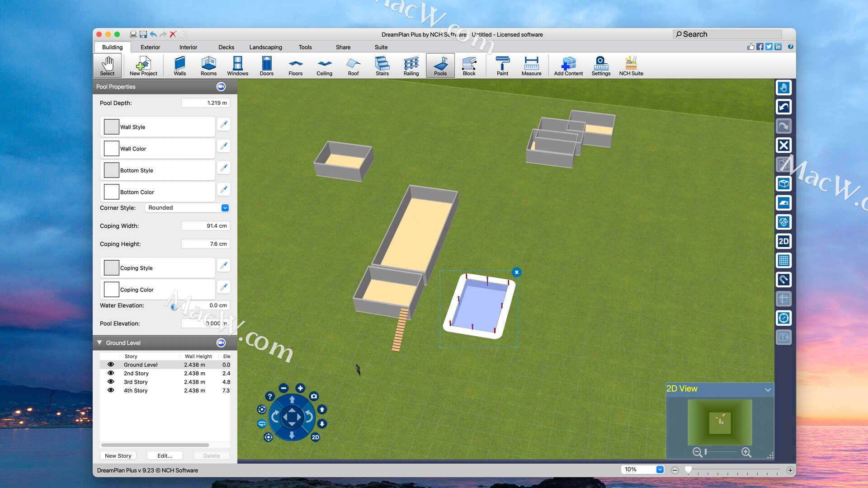Viewport: 868px width, 488px height.
Task: Pick Wall Color with eyedropper
Action: tap(223, 146)
